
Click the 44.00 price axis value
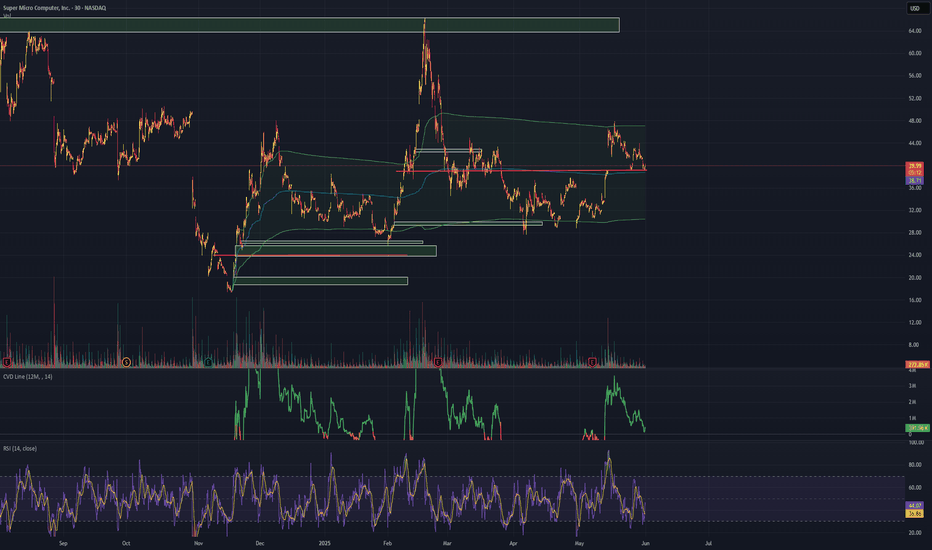[x=915, y=143]
